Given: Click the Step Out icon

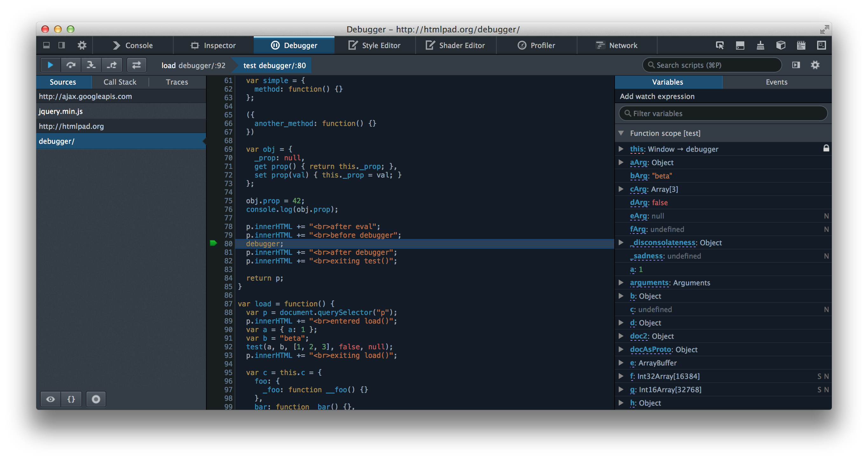Looking at the screenshot, I should click(112, 65).
